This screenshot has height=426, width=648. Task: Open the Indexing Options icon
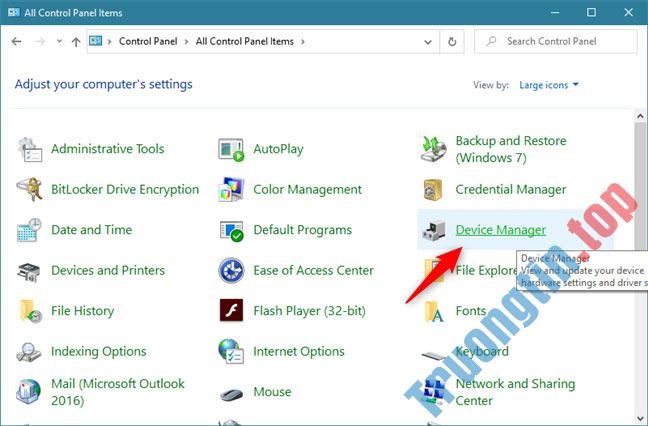coord(29,352)
